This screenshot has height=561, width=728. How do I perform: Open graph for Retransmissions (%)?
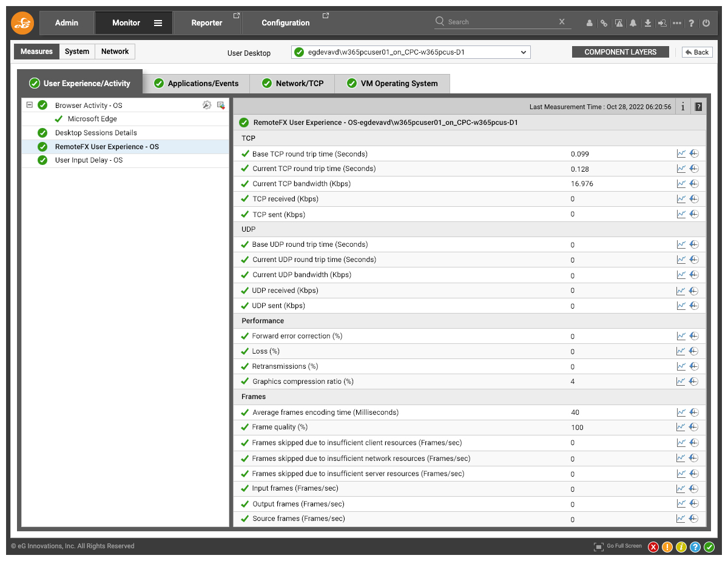pos(681,366)
